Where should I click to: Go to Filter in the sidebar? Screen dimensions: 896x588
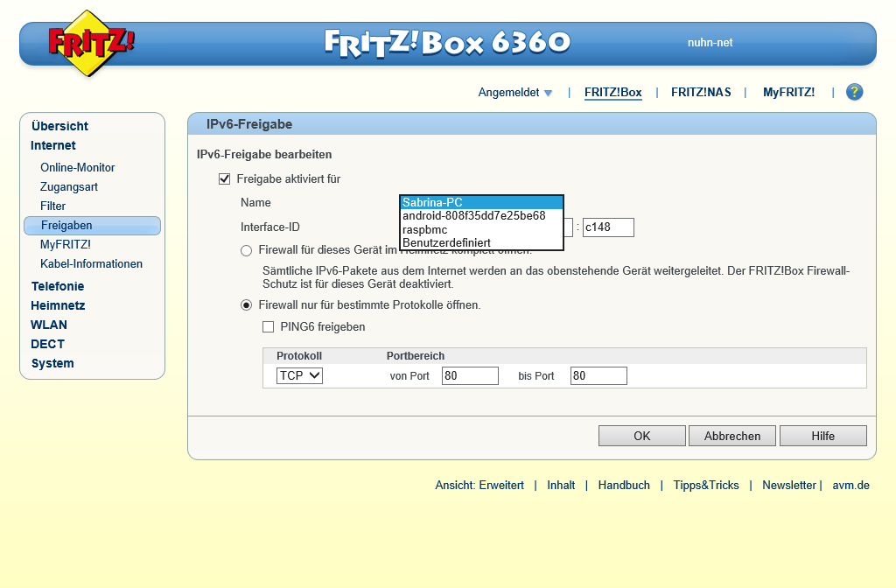pyautogui.click(x=52, y=206)
